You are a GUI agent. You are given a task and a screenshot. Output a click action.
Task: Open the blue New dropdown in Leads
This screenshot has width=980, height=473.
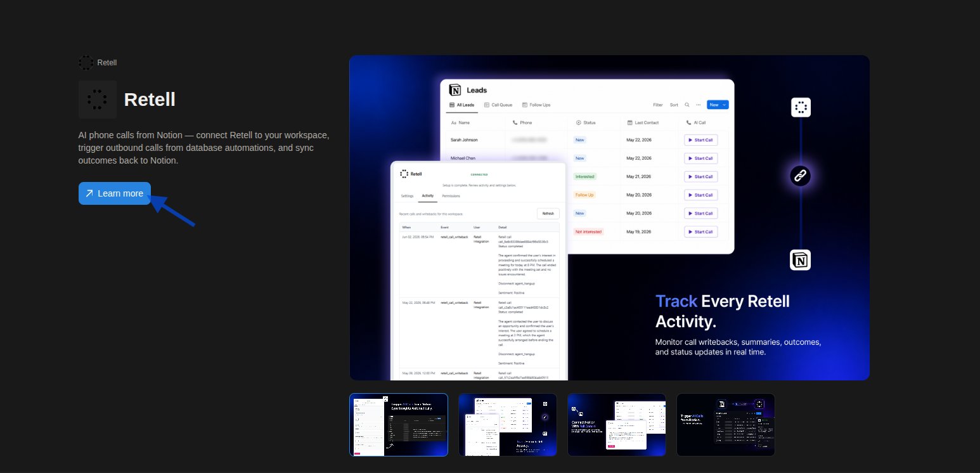pyautogui.click(x=718, y=105)
